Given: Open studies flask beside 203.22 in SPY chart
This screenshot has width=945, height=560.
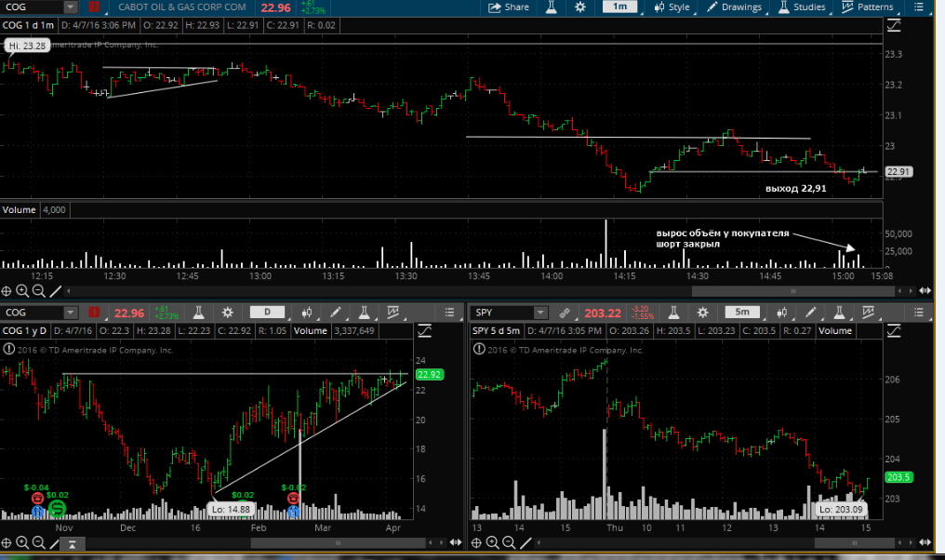Looking at the screenshot, I should [673, 313].
